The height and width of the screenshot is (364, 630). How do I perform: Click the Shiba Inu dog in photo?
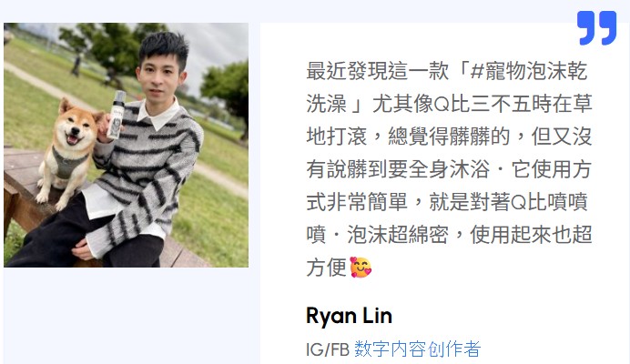68,153
